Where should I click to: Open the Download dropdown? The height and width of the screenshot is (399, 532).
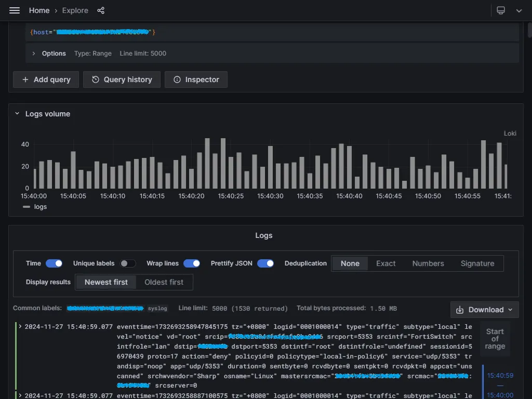coord(485,310)
